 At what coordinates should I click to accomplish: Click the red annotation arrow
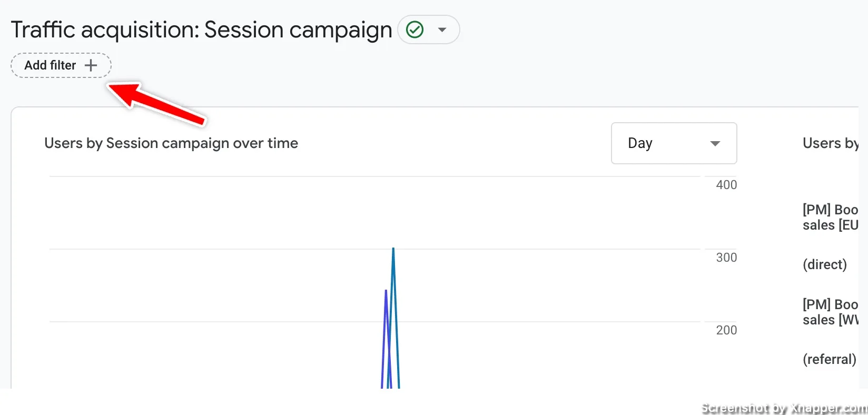click(x=158, y=104)
